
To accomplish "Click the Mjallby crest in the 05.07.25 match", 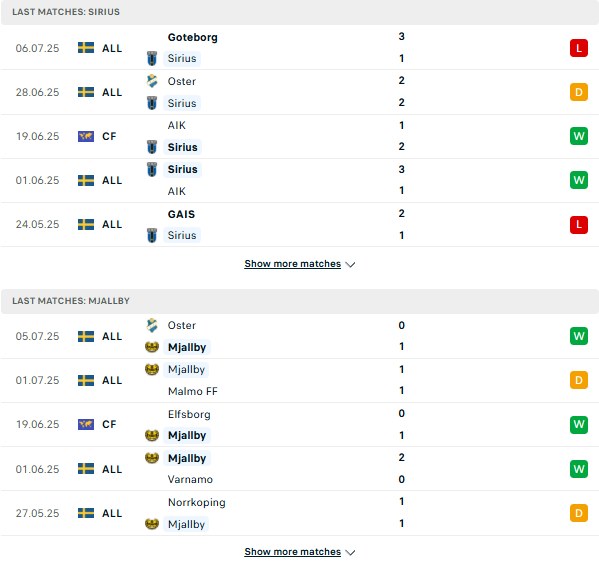I will [152, 347].
